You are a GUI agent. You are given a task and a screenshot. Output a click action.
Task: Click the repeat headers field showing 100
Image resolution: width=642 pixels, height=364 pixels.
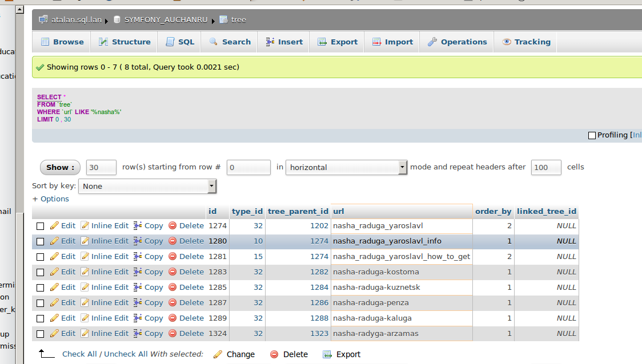click(x=546, y=167)
